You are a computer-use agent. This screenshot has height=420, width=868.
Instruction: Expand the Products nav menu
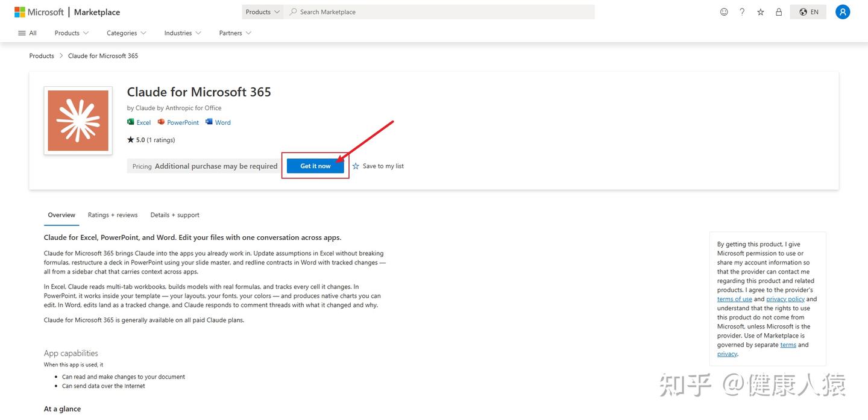[x=72, y=33]
